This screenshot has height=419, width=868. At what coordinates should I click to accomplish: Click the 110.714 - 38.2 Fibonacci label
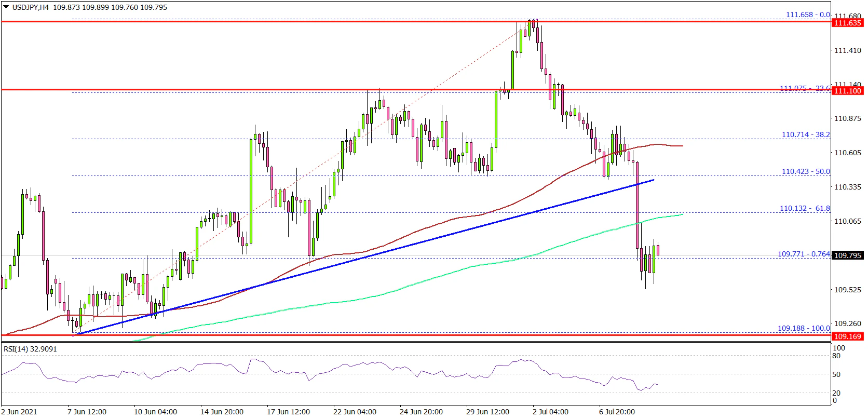[806, 134]
